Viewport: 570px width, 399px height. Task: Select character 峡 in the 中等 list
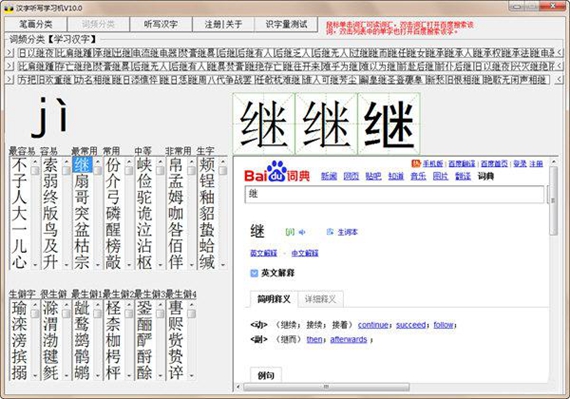pyautogui.click(x=145, y=165)
